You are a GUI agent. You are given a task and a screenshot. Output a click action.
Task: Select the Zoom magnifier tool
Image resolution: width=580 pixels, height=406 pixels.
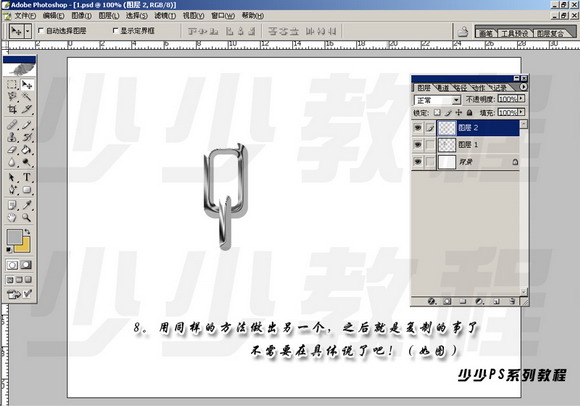pos(27,217)
